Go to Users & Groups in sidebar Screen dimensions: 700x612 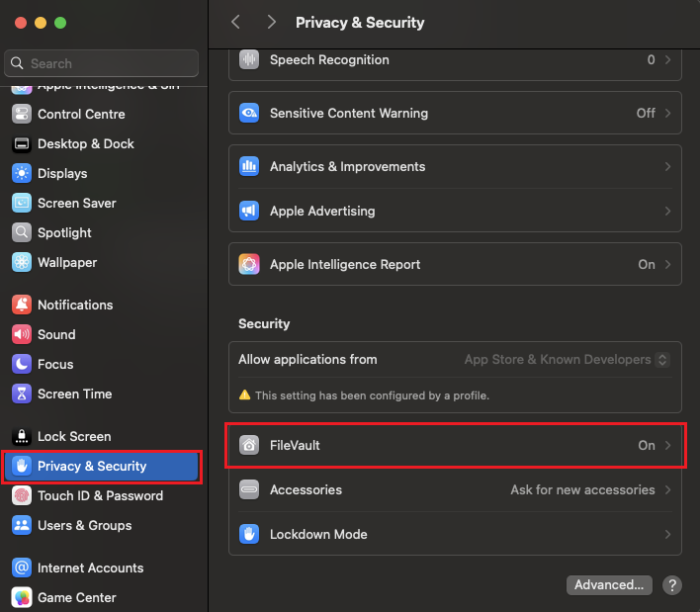point(84,526)
